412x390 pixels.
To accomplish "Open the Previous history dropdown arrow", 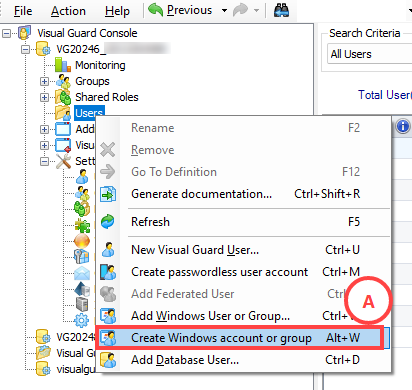I will [225, 11].
